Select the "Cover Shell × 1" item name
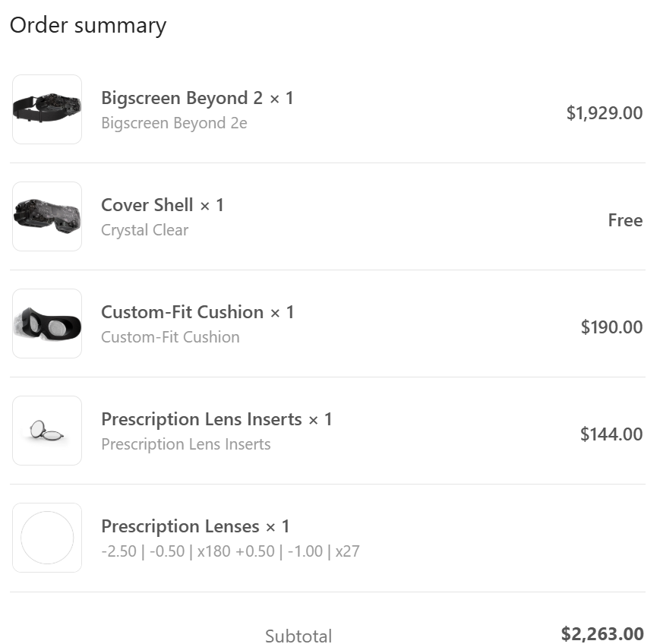 [x=163, y=205]
